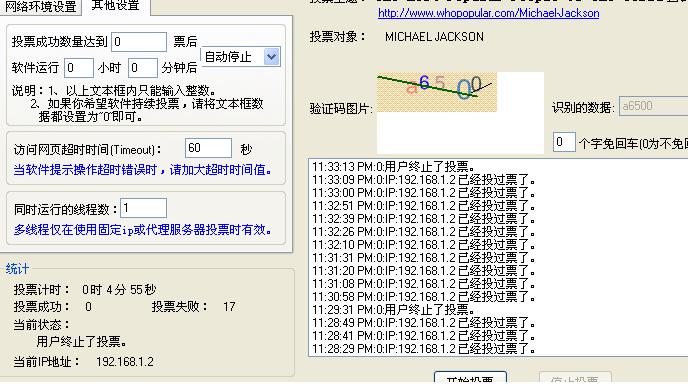This screenshot has height=384, width=688.
Task: Click the captcha verification image
Action: [x=437, y=92]
